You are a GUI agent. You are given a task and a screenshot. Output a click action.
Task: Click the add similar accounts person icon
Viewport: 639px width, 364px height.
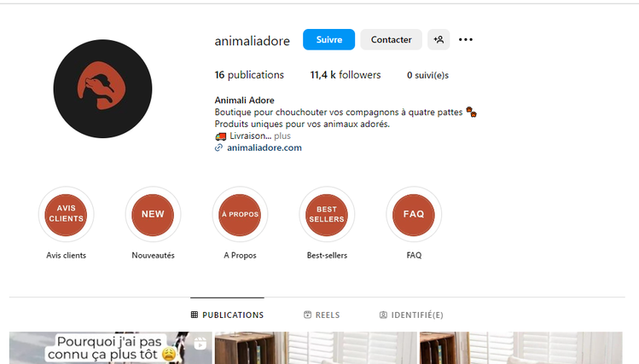point(439,39)
